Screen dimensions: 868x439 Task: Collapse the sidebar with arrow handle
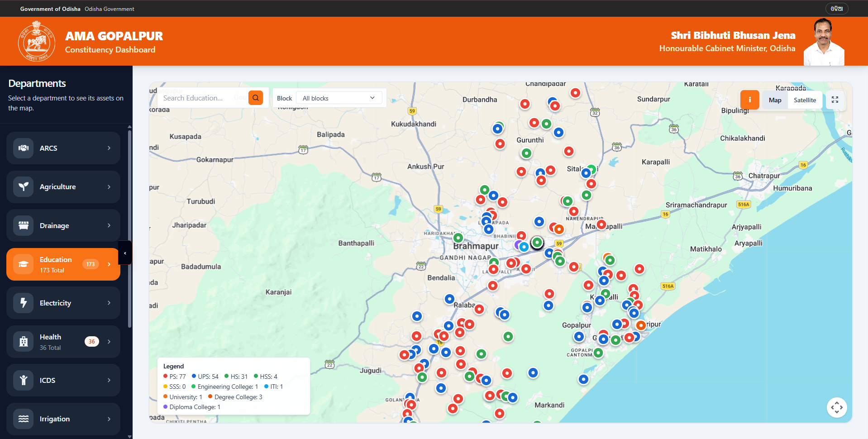coord(125,253)
